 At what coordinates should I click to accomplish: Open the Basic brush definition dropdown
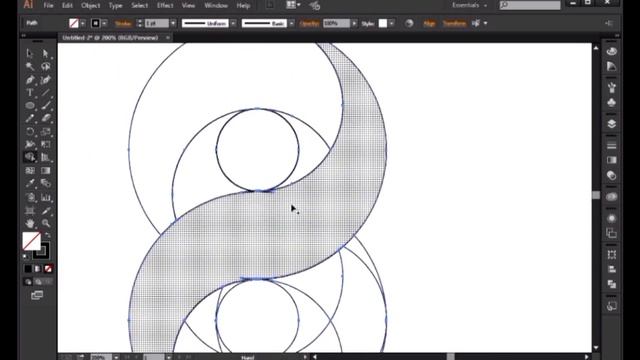coord(291,23)
